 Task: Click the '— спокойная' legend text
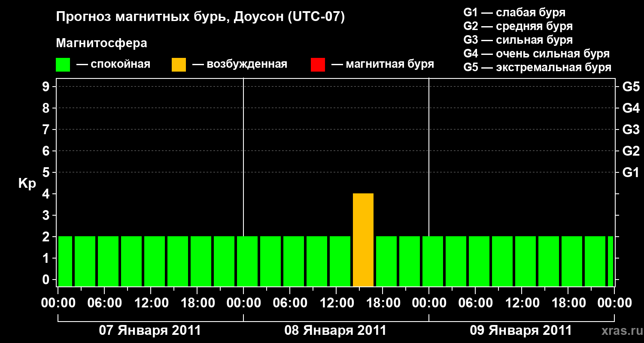[113, 64]
